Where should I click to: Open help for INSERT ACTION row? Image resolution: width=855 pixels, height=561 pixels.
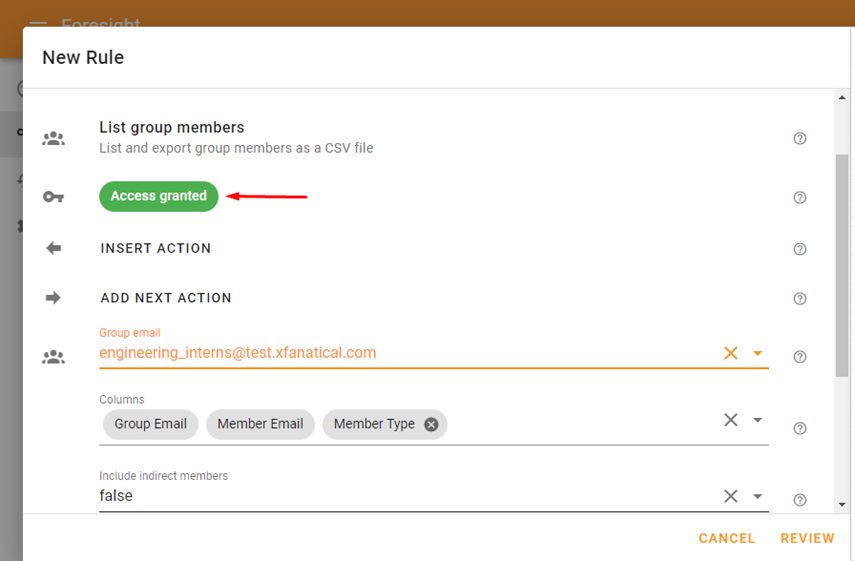[x=799, y=249]
